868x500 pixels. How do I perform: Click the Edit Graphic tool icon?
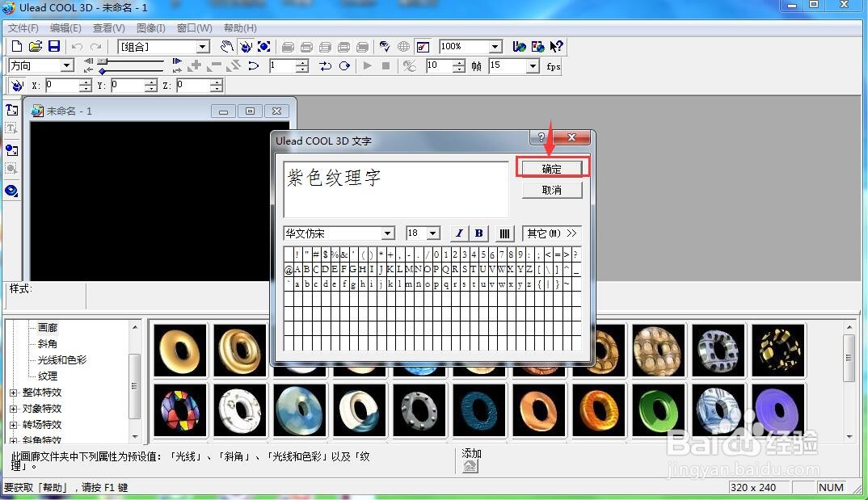point(11,168)
